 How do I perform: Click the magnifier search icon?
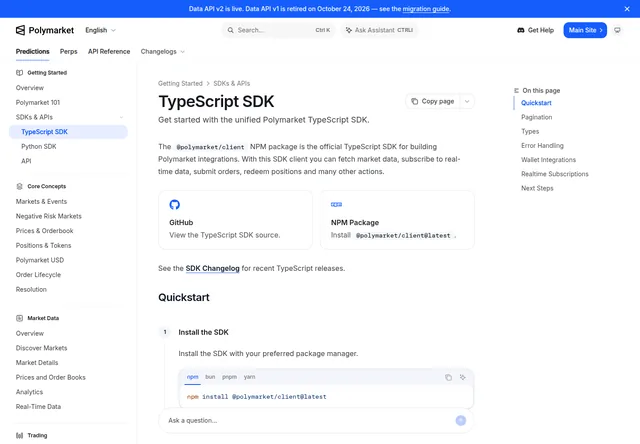(x=231, y=30)
